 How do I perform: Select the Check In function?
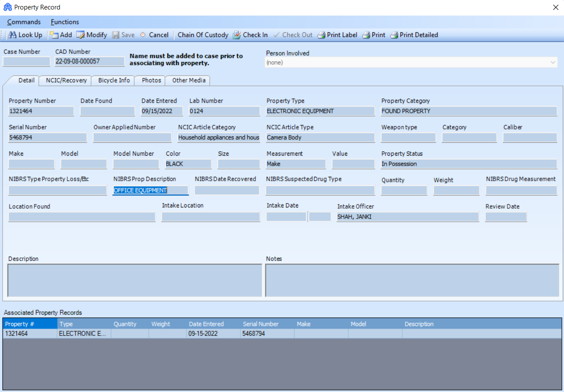(250, 35)
